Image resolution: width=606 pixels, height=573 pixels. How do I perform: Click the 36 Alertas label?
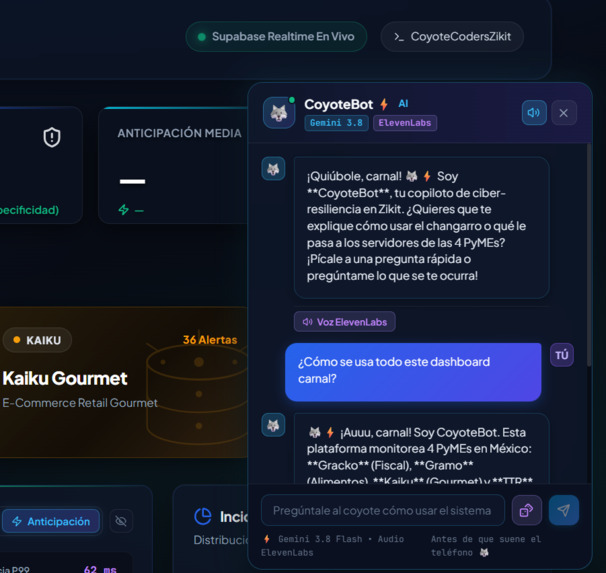click(210, 340)
